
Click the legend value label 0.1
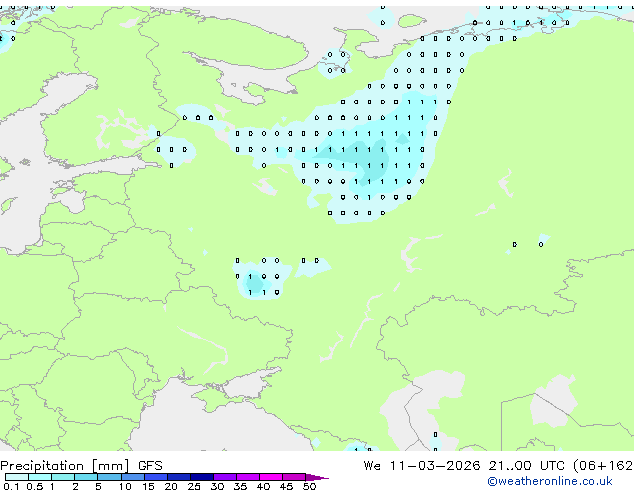(x=11, y=486)
